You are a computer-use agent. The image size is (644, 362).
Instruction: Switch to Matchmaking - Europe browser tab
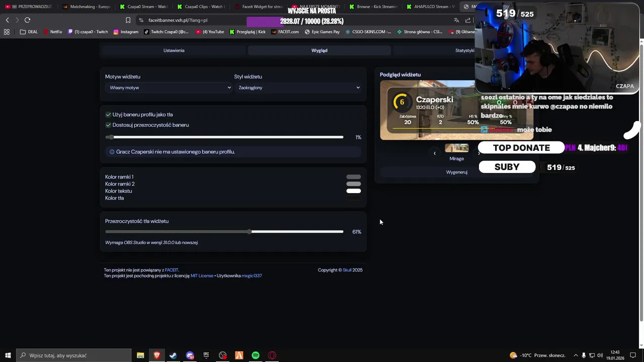(x=86, y=7)
